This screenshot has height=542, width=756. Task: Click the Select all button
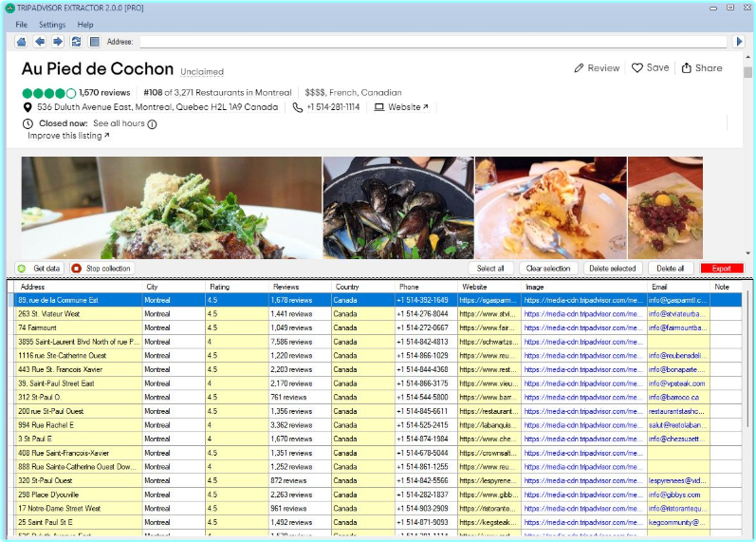(490, 269)
